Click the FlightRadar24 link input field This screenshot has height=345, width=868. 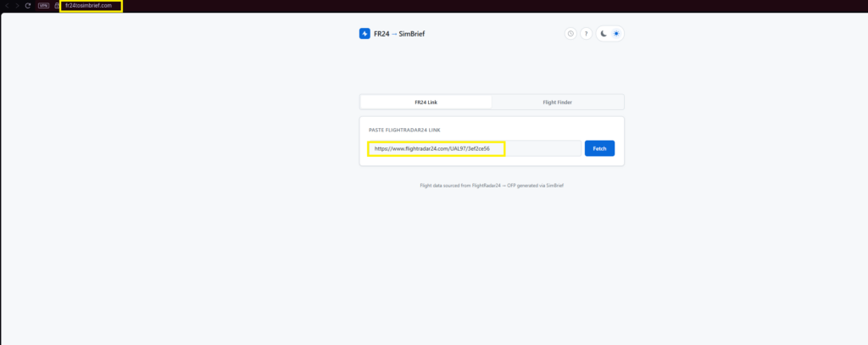[475, 148]
